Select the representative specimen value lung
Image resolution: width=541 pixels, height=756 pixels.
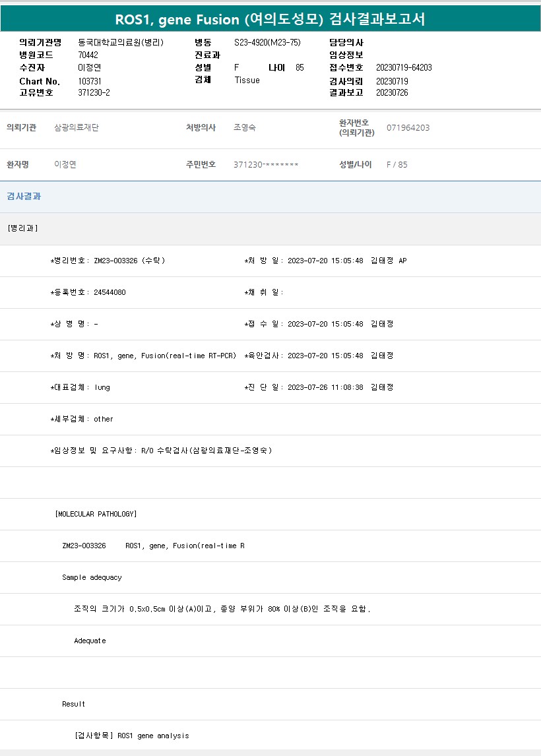point(102,387)
